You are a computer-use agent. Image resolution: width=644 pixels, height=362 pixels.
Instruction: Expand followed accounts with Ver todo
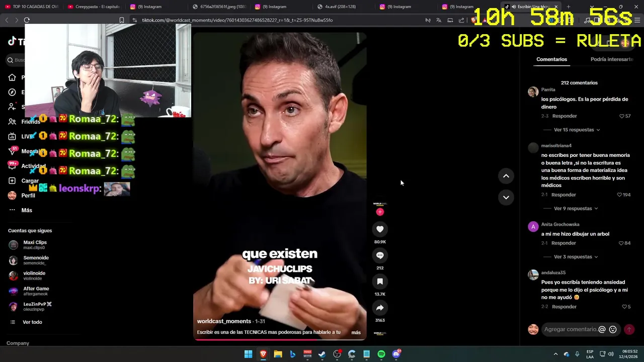[32, 322]
